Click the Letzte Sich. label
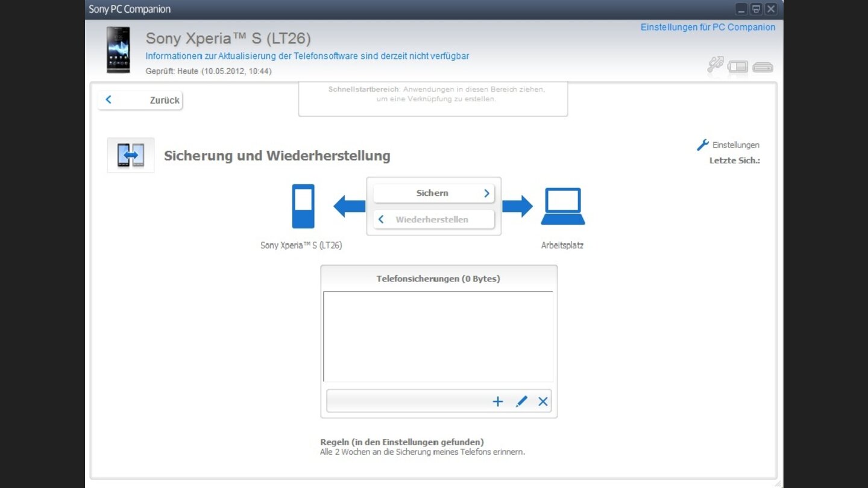Viewport: 868px width, 488px height. pyautogui.click(x=735, y=161)
